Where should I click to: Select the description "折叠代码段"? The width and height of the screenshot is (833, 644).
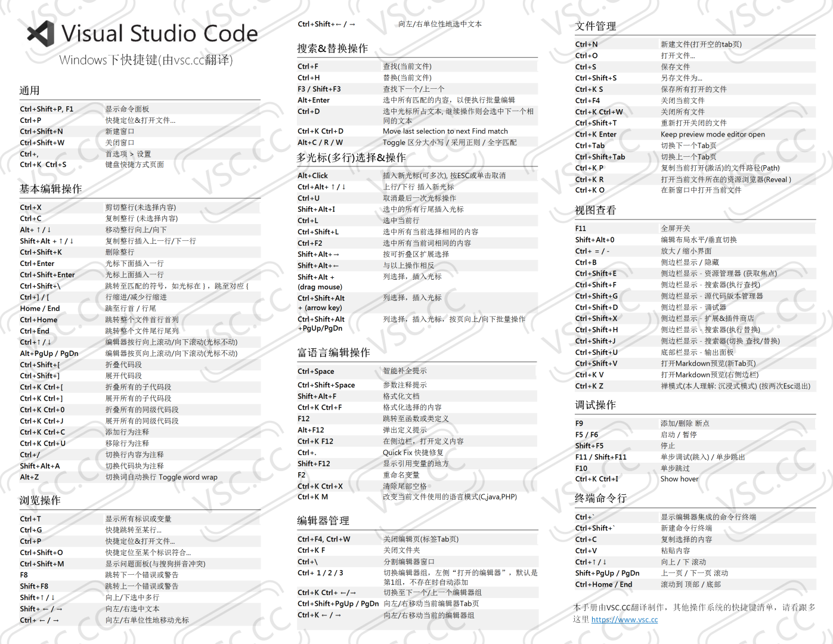pos(124,365)
